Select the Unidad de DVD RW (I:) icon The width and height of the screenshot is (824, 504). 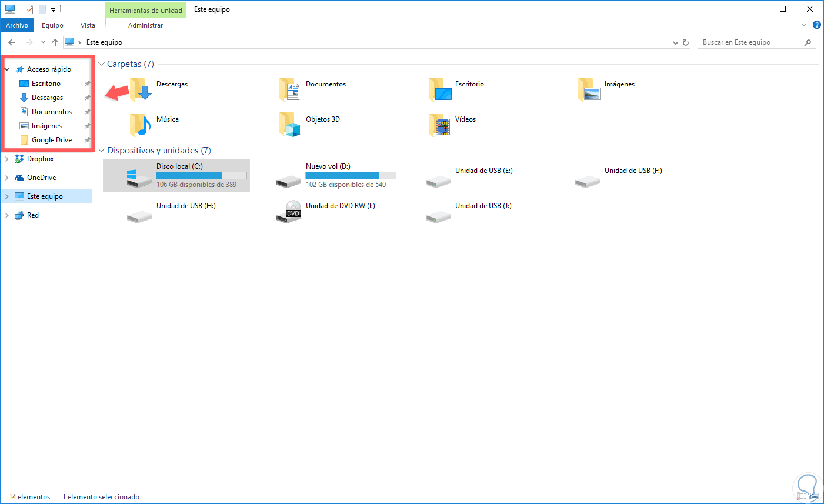pos(289,212)
